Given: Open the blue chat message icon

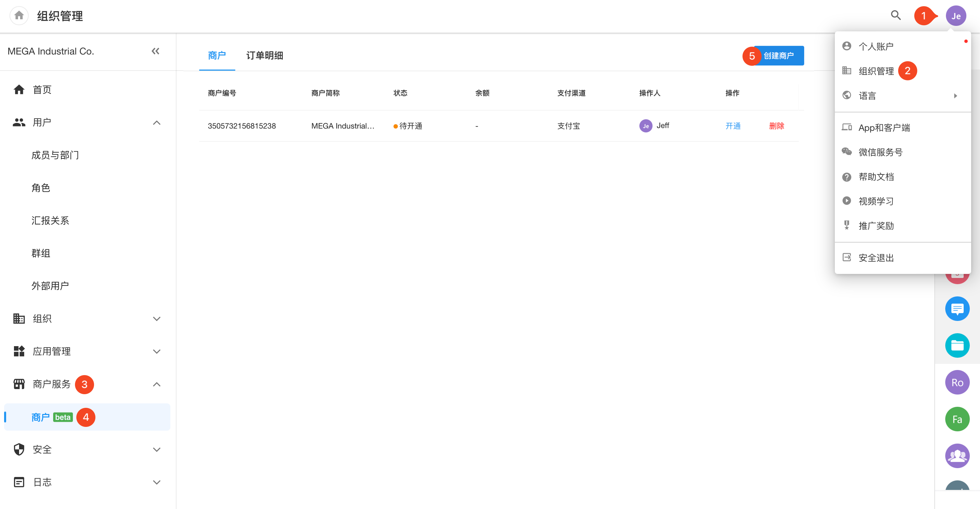Looking at the screenshot, I should tap(957, 309).
